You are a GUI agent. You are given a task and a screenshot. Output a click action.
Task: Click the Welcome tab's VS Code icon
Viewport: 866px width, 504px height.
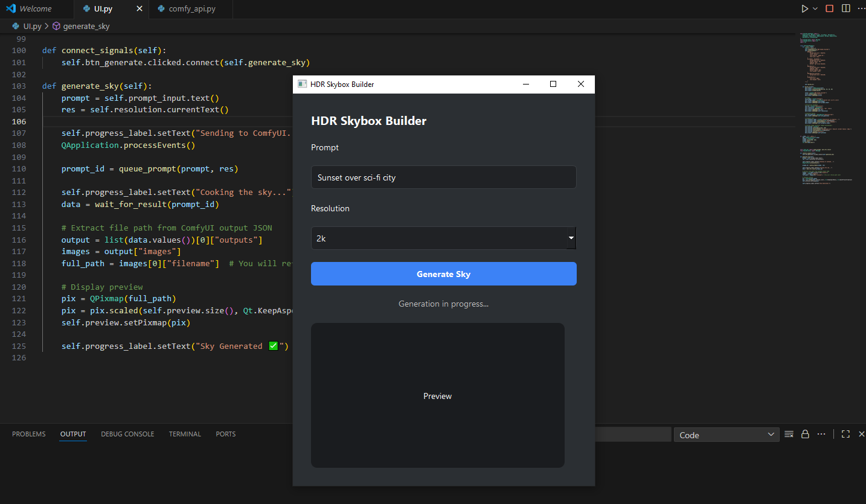click(x=9, y=8)
